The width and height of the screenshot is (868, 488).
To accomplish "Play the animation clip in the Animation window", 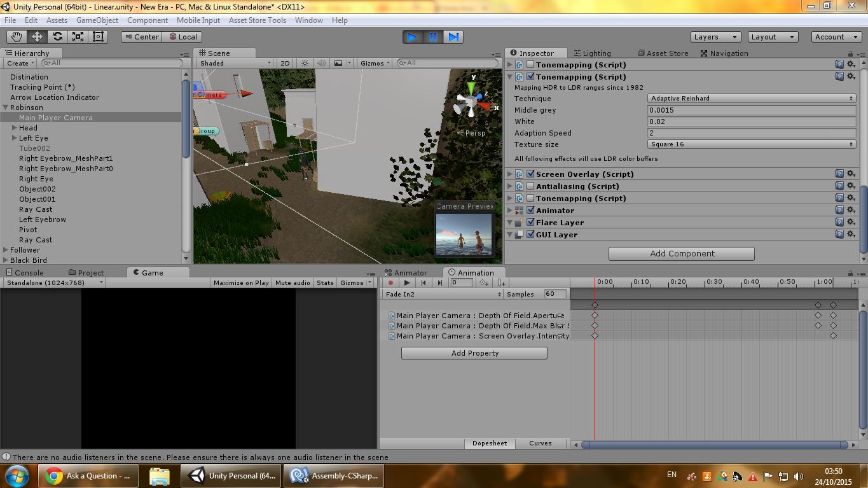I will click(407, 282).
